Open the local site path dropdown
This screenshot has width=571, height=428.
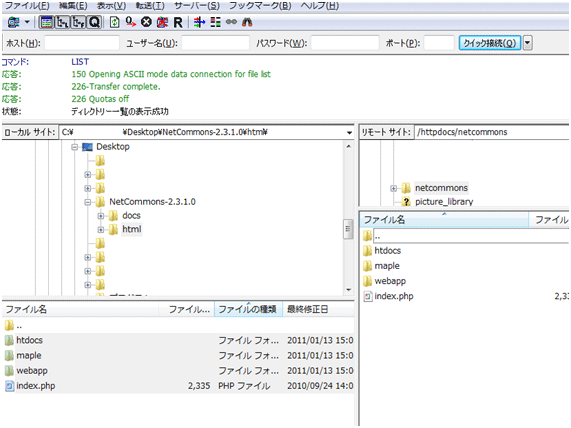pyautogui.click(x=349, y=133)
